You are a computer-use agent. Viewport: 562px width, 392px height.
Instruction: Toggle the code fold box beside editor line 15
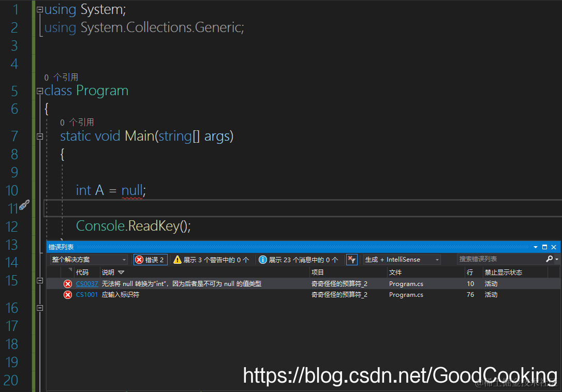click(40, 281)
